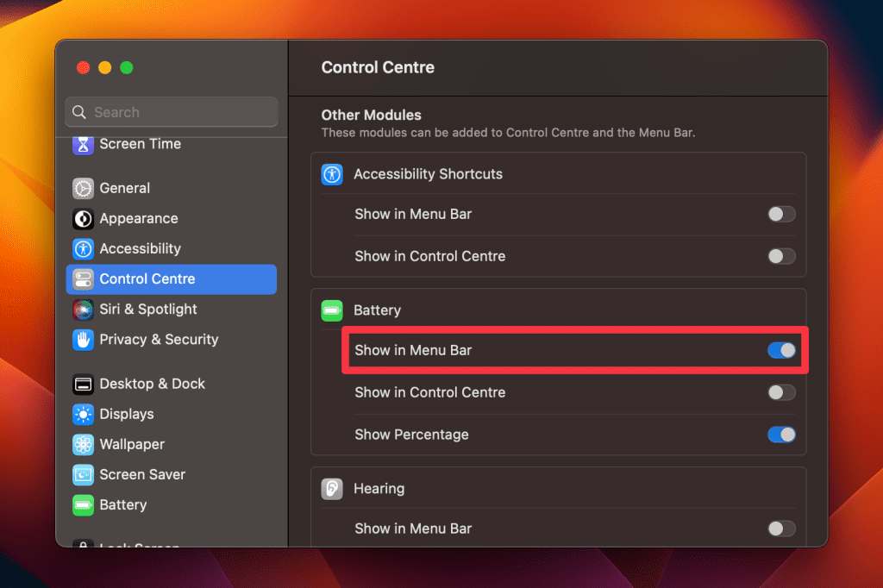This screenshot has width=883, height=588.
Task: Click the Accessibility Shortcuts label
Action: [x=428, y=175]
